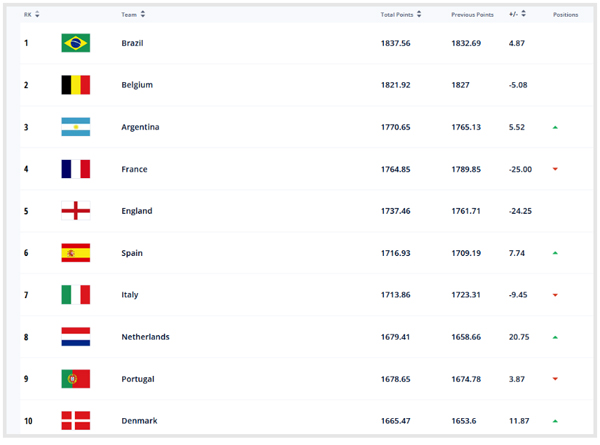
Task: Click the France flag icon
Action: pos(75,169)
